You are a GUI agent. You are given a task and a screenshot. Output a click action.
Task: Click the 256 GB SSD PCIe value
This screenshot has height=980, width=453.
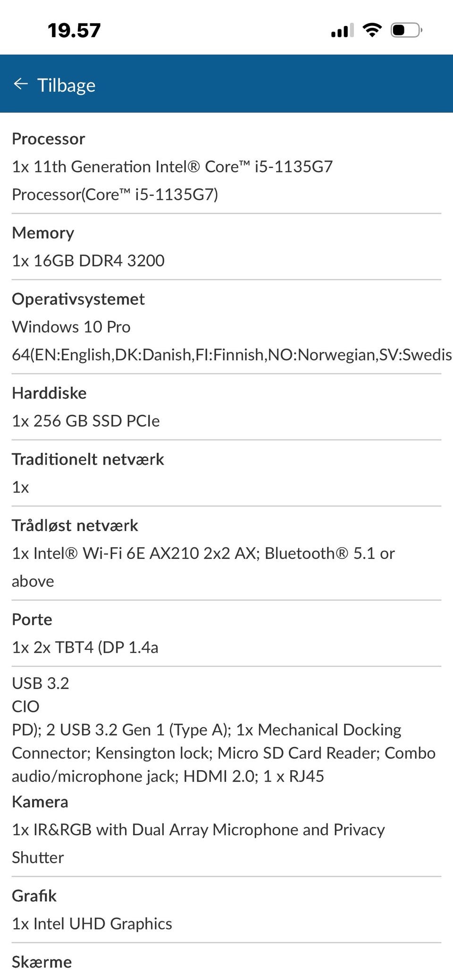coord(86,421)
